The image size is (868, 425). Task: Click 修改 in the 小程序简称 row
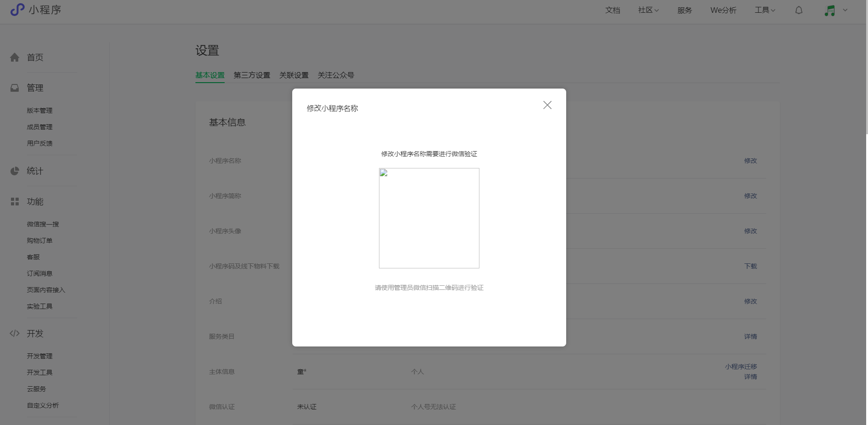(x=751, y=196)
